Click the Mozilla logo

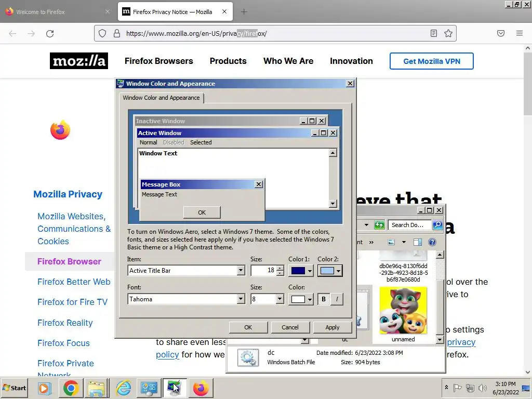pyautogui.click(x=79, y=61)
